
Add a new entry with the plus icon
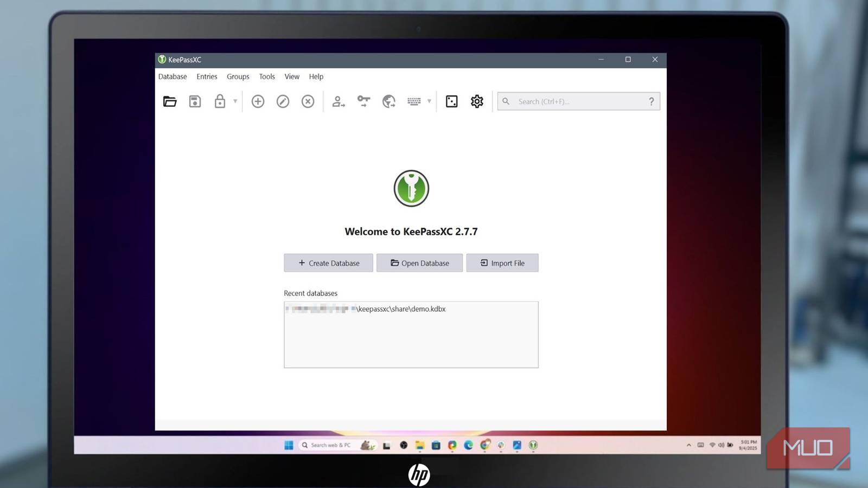click(x=258, y=101)
